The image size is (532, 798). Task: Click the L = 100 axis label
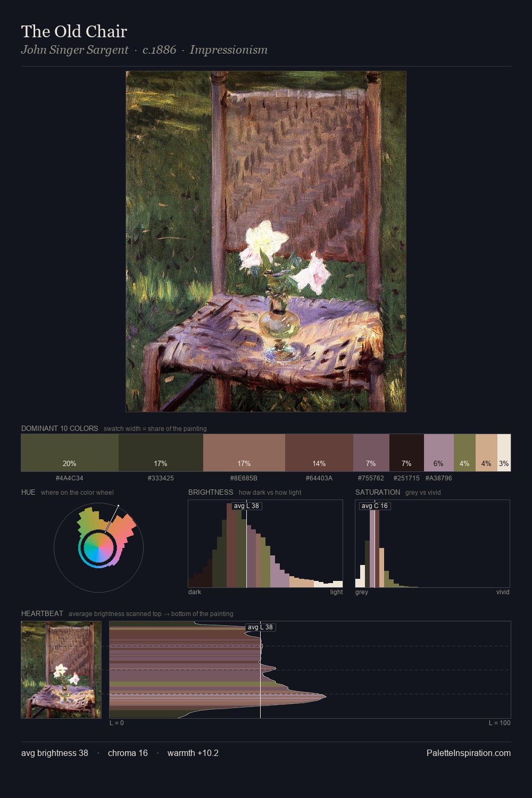point(500,723)
